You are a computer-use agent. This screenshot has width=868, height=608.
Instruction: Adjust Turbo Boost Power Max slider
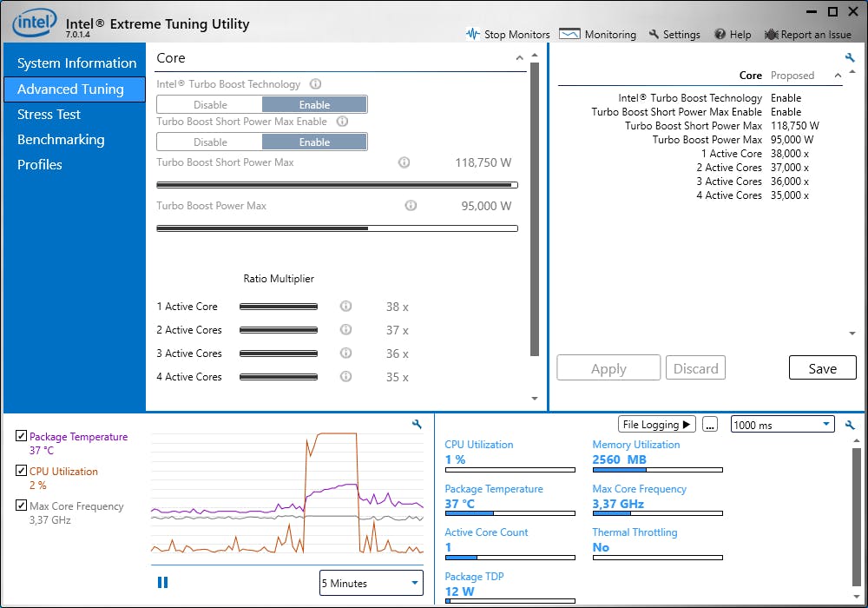[337, 228]
